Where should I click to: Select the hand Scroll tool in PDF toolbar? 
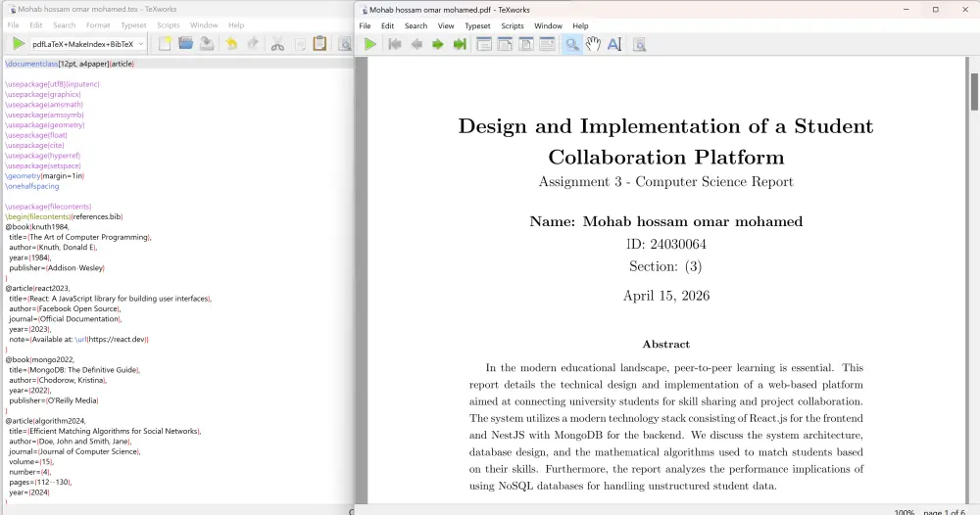(593, 44)
